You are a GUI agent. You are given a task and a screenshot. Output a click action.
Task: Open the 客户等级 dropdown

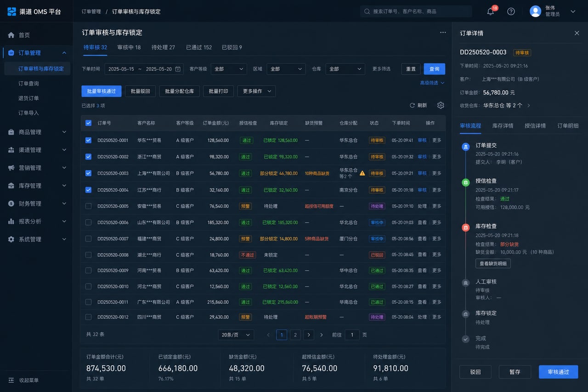(229, 69)
